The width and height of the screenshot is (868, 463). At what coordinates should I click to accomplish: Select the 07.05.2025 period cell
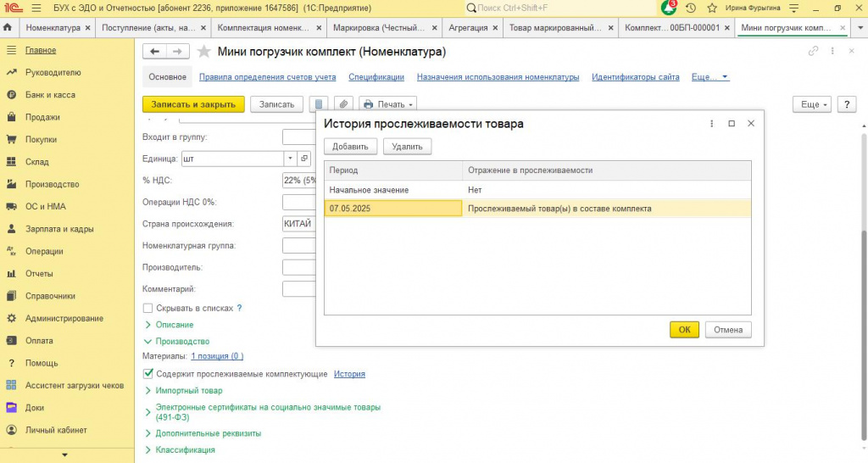(x=393, y=209)
